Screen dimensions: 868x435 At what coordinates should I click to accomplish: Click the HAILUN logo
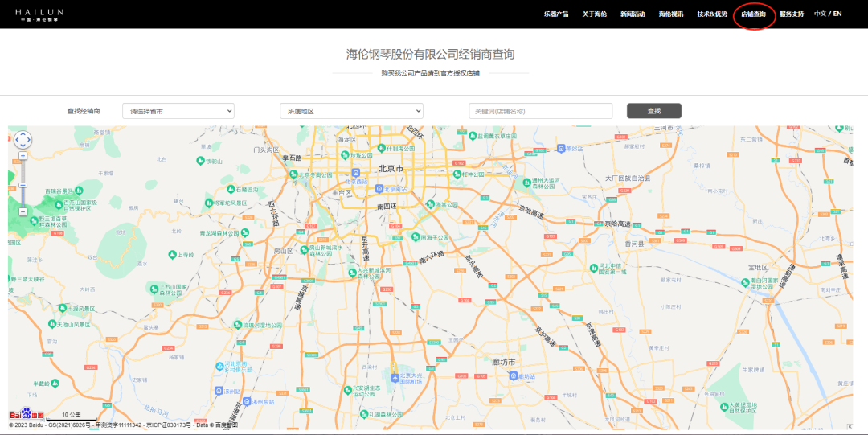(x=38, y=14)
